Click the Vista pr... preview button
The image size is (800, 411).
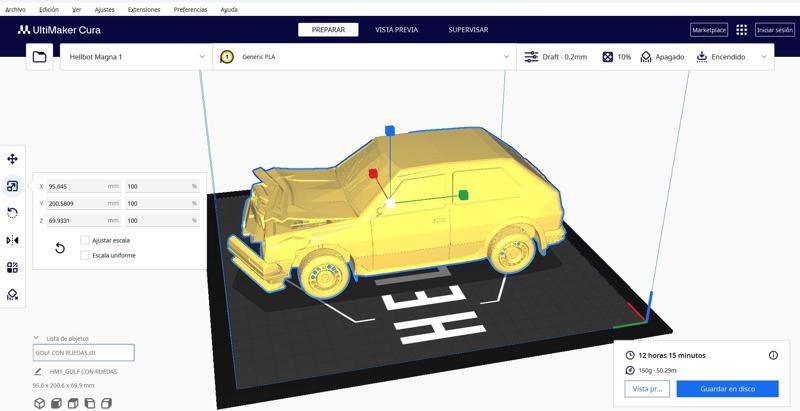click(647, 389)
